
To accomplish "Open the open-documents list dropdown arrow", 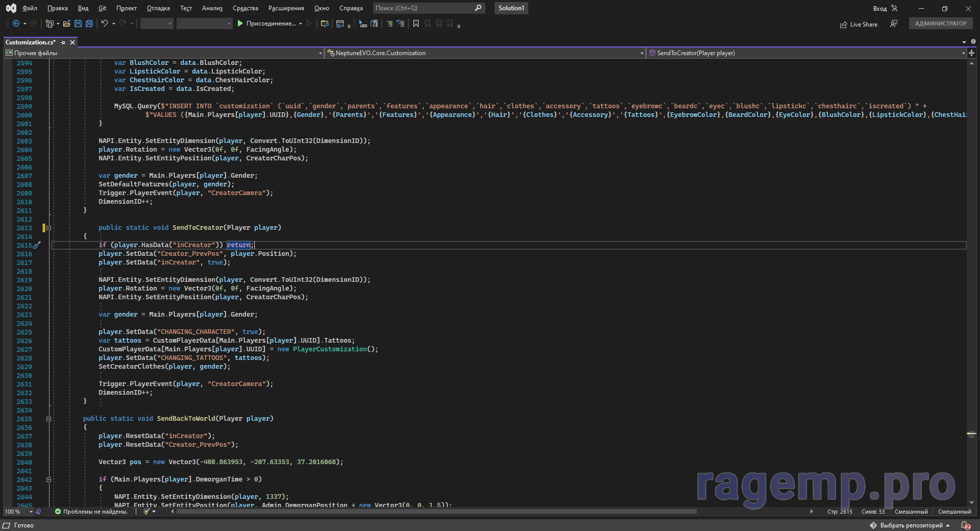I will (x=964, y=42).
